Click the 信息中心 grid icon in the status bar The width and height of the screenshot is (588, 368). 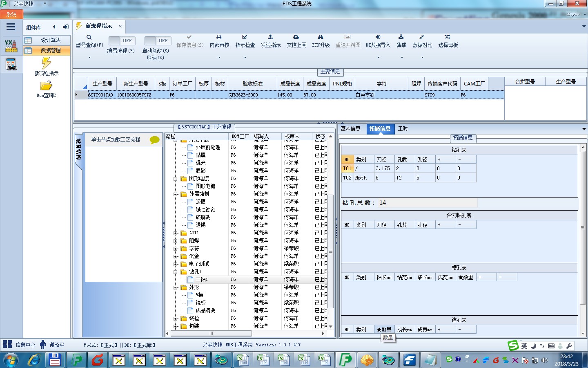click(x=7, y=344)
